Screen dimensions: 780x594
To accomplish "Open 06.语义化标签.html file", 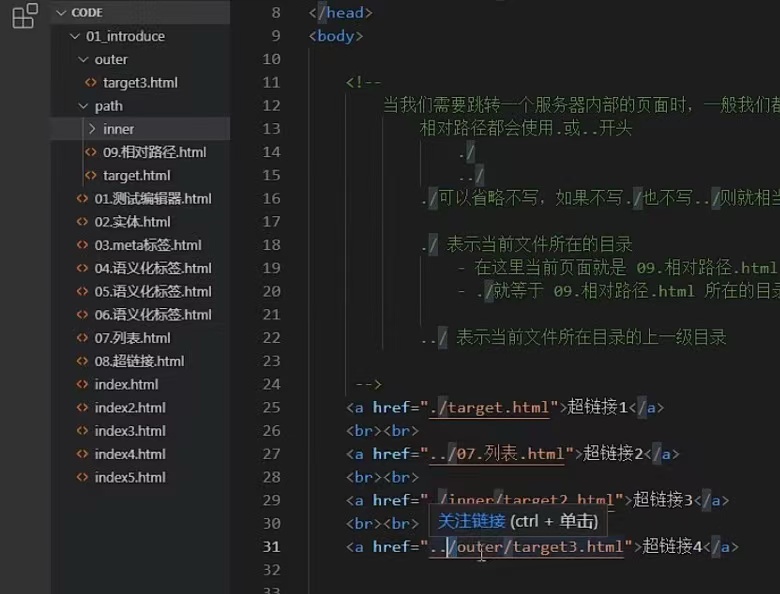I will 153,315.
